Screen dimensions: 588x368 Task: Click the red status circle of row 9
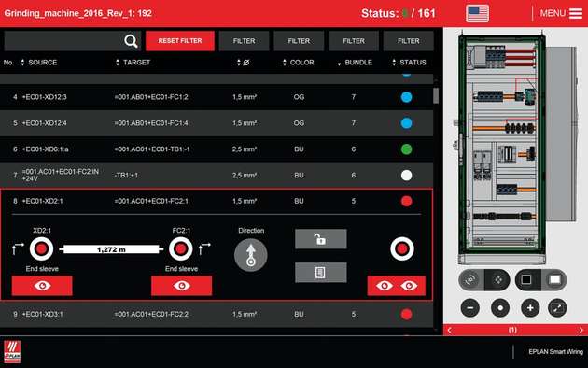pos(406,314)
